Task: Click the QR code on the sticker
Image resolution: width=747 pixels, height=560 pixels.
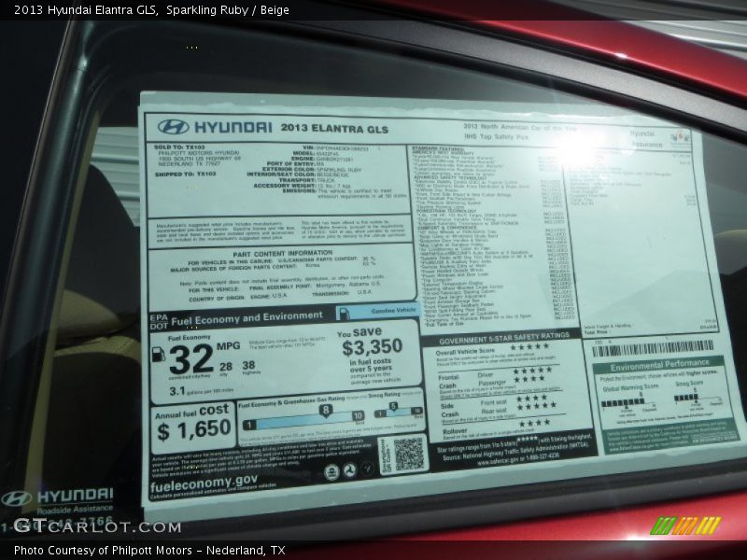Action: coord(409,454)
